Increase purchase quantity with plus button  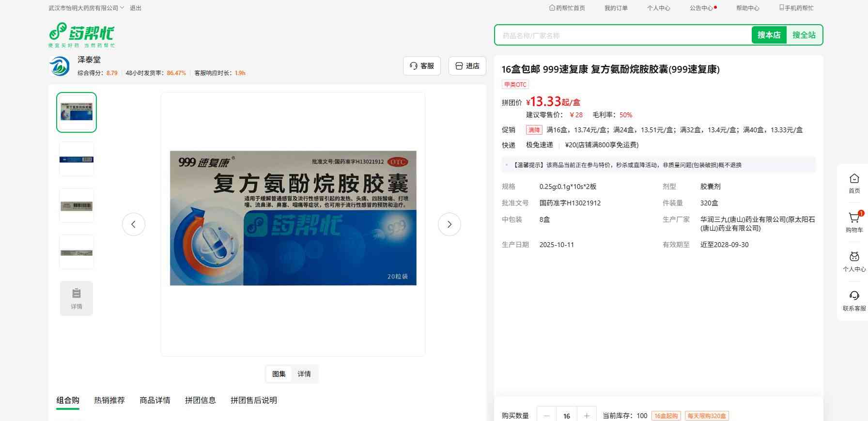587,416
